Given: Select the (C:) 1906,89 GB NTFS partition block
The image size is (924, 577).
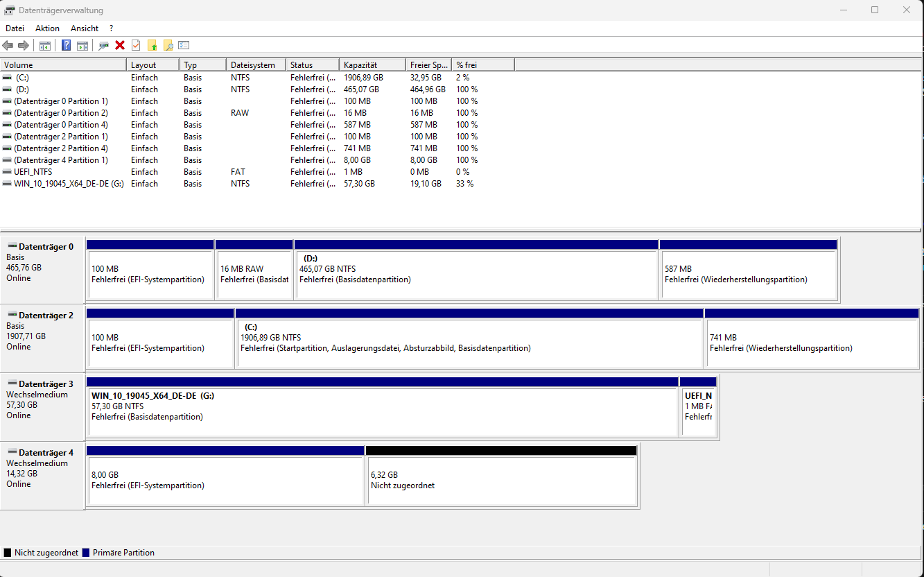Looking at the screenshot, I should click(x=469, y=339).
